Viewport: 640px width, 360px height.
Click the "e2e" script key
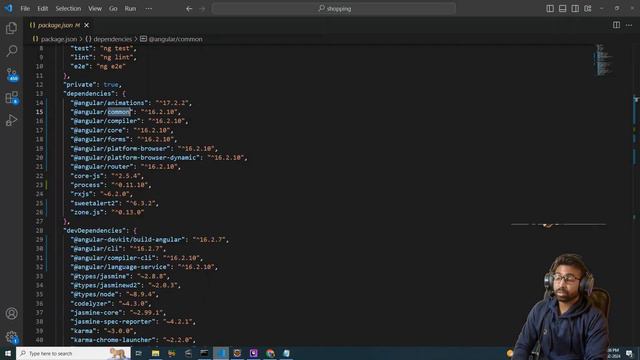pos(80,66)
